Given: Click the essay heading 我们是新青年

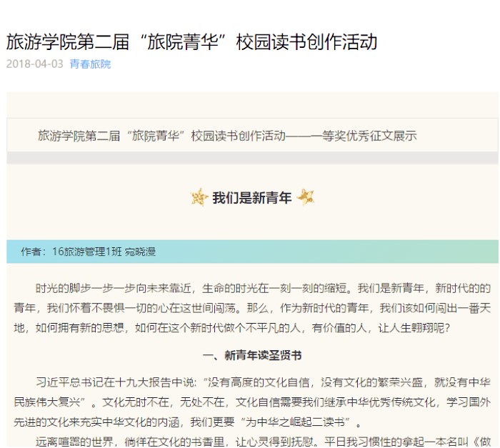Looking at the screenshot, I should click(x=252, y=199).
